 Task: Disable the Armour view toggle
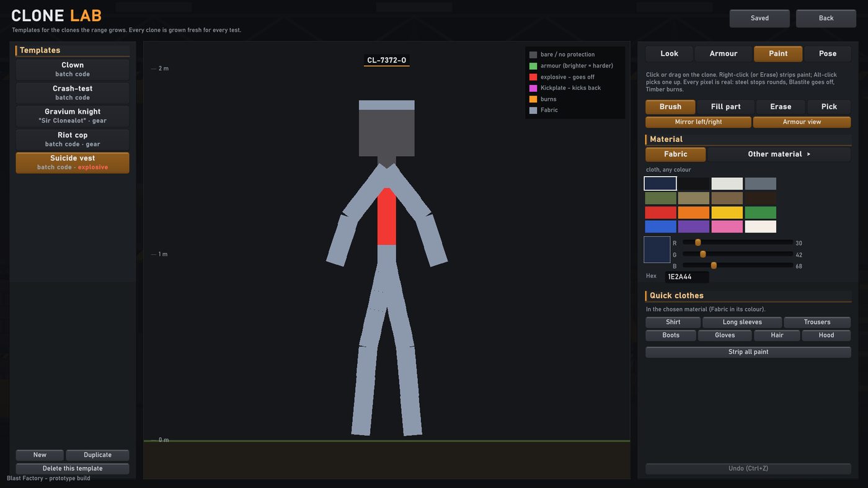click(x=802, y=122)
